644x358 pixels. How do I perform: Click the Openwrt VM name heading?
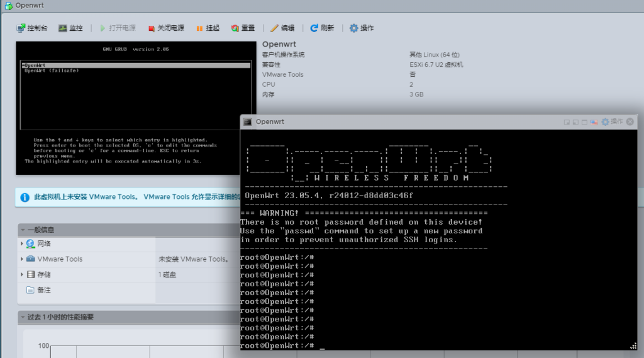pos(279,44)
